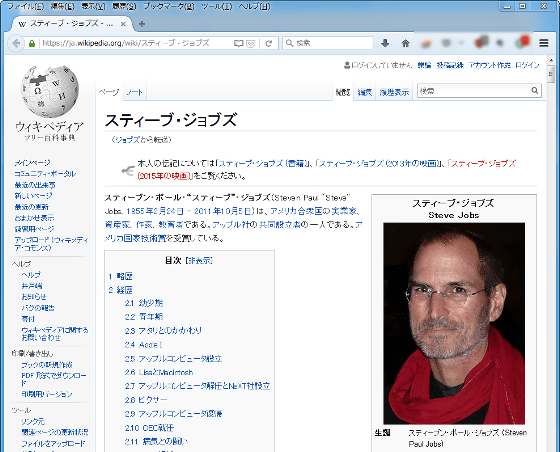The width and height of the screenshot is (560, 452).
Task: Jump to contents item 2.4 Apple I
Action: 144,345
